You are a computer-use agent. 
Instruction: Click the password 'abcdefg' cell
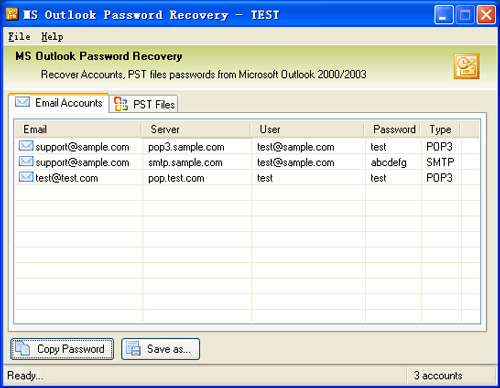tap(389, 162)
